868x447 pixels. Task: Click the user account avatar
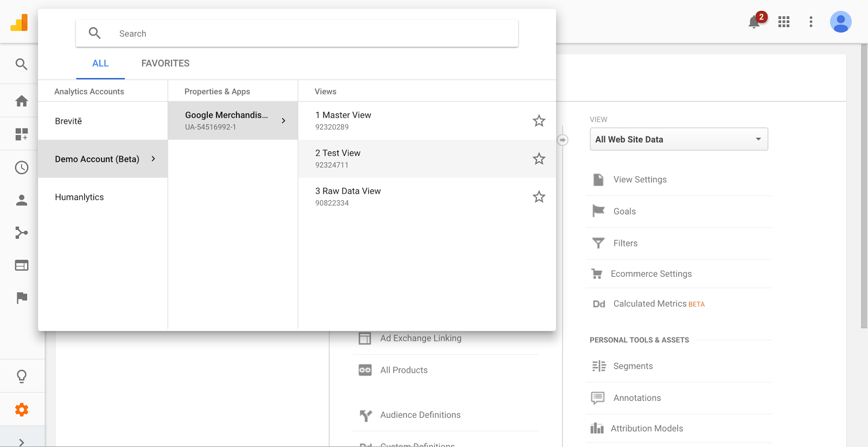[x=840, y=22]
